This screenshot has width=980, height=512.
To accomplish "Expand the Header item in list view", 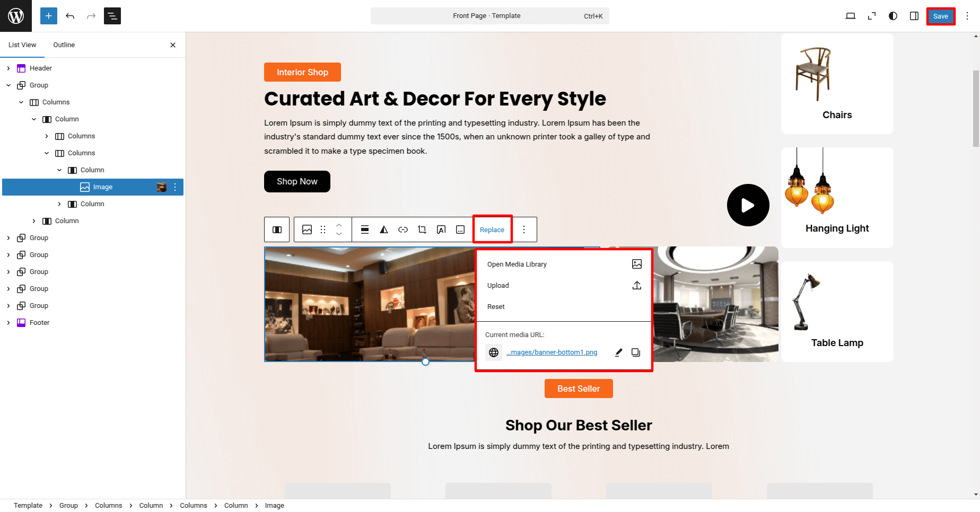I will point(8,68).
